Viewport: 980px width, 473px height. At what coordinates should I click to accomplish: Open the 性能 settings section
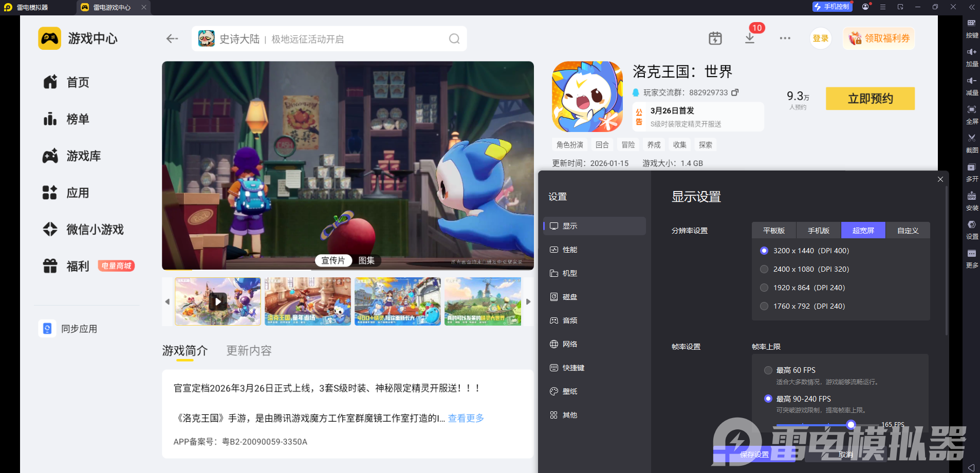595,250
